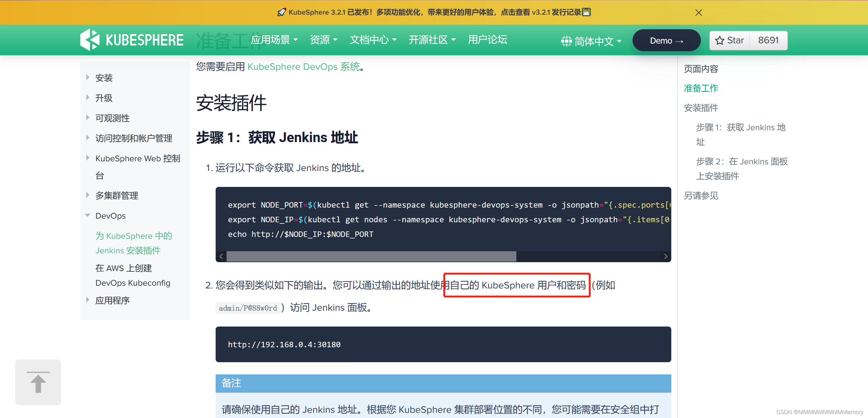Open the 用户论坛 menu item

pos(487,40)
